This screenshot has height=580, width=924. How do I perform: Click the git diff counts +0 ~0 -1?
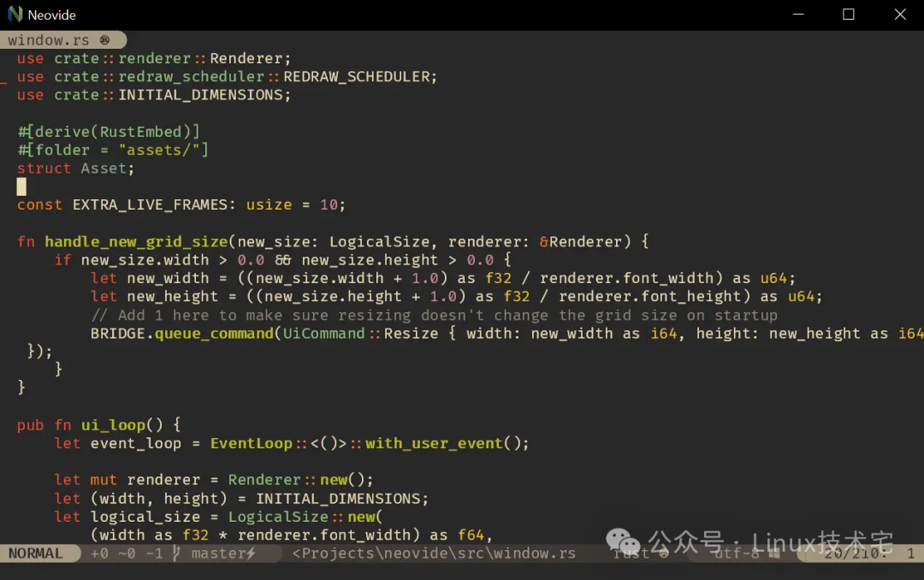click(127, 553)
